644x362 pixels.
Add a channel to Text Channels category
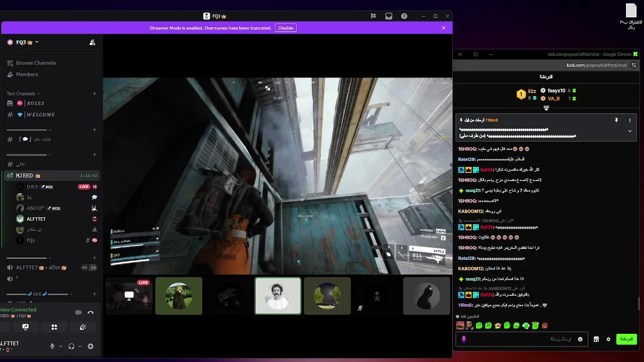point(94,94)
